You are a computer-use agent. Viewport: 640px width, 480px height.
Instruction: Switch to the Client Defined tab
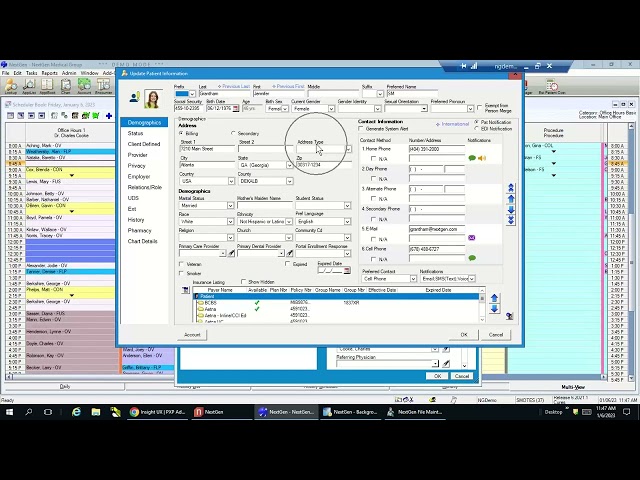click(144, 144)
